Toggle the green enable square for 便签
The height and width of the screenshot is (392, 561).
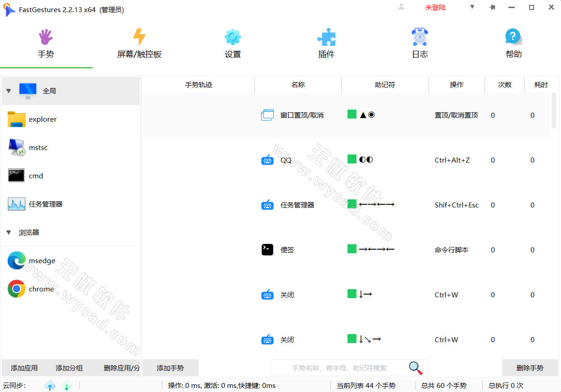point(352,250)
